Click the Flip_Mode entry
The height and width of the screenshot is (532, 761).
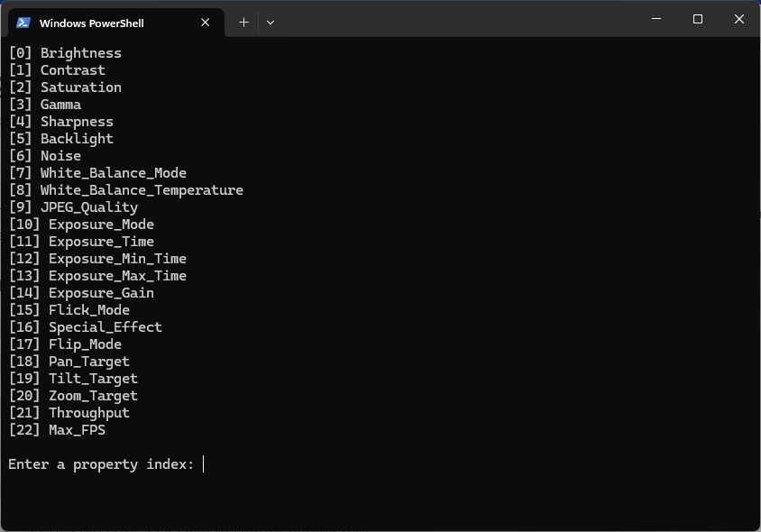pyautogui.click(x=85, y=344)
